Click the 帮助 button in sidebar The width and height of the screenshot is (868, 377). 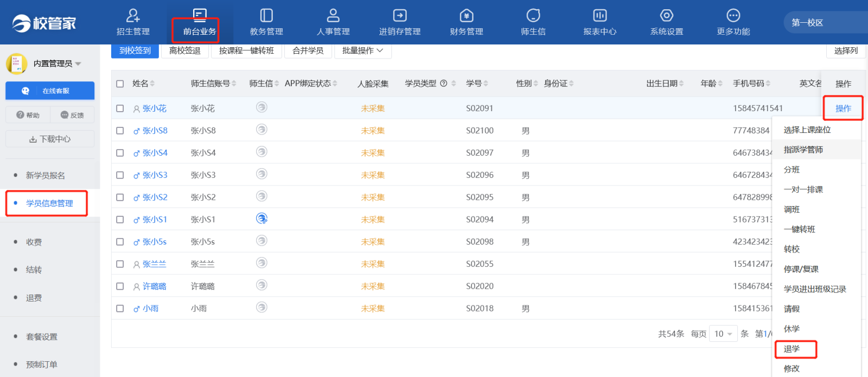28,115
